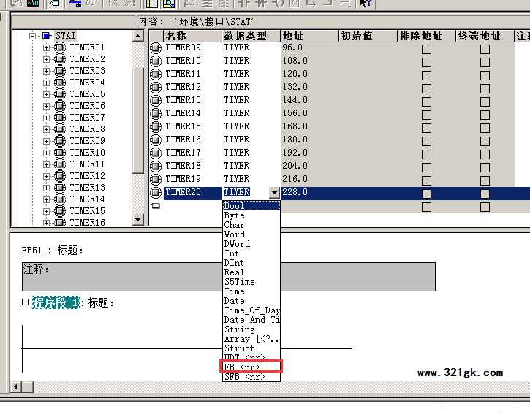Click the TIMER09 row icon in table
Screen dimensions: 530x420
[x=156, y=48]
